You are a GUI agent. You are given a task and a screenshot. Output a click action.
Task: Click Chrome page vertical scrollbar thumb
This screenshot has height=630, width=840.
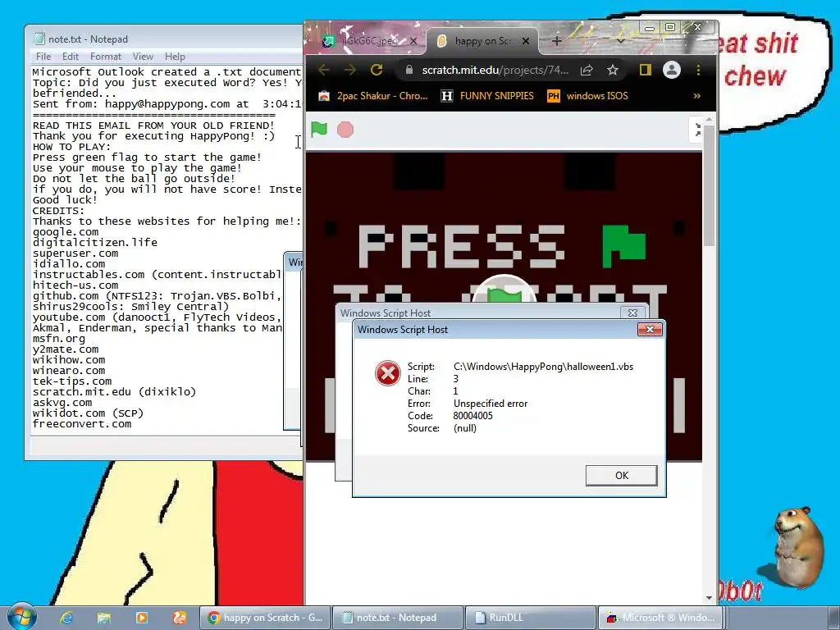[x=709, y=185]
